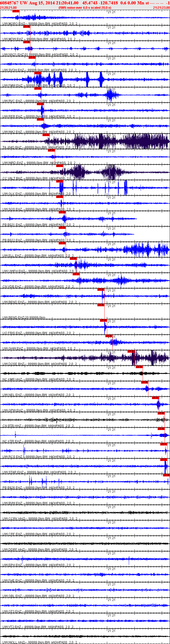Click the TA J04D BHZ station label
The height and width of the screenshot is (644, 170).
(38, 147)
